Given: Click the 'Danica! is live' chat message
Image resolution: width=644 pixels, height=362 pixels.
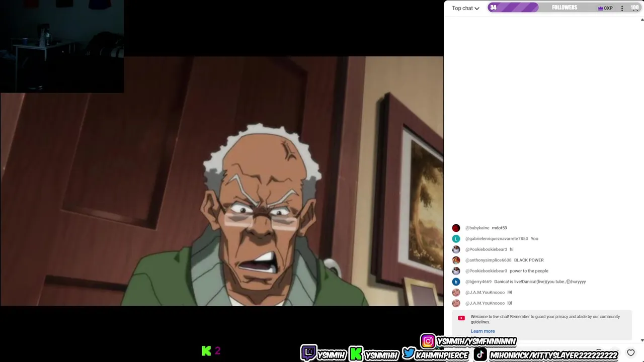Looking at the screenshot, I should click(x=540, y=282).
